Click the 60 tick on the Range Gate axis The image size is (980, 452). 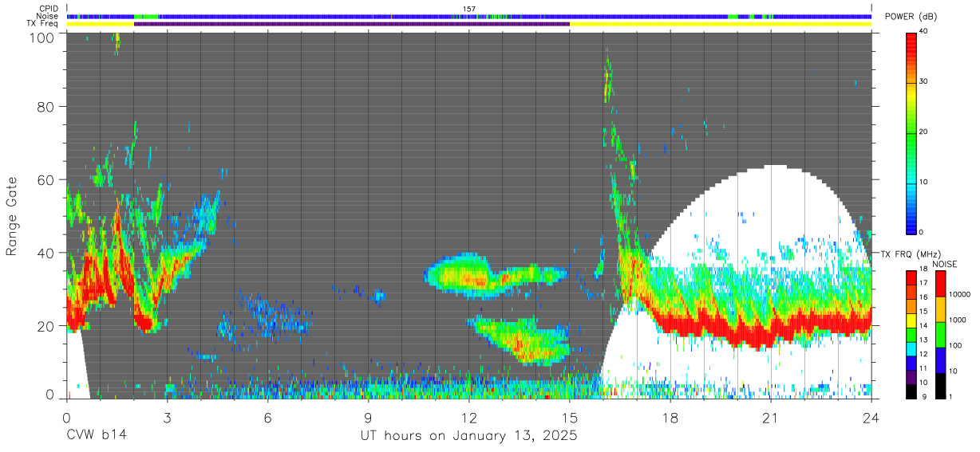tap(47, 179)
